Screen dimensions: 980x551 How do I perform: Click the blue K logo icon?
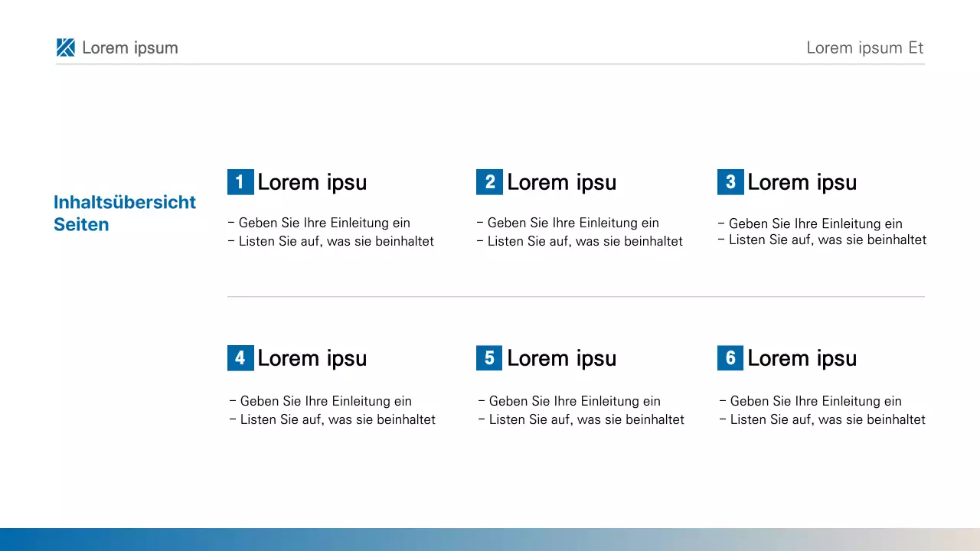(x=66, y=47)
